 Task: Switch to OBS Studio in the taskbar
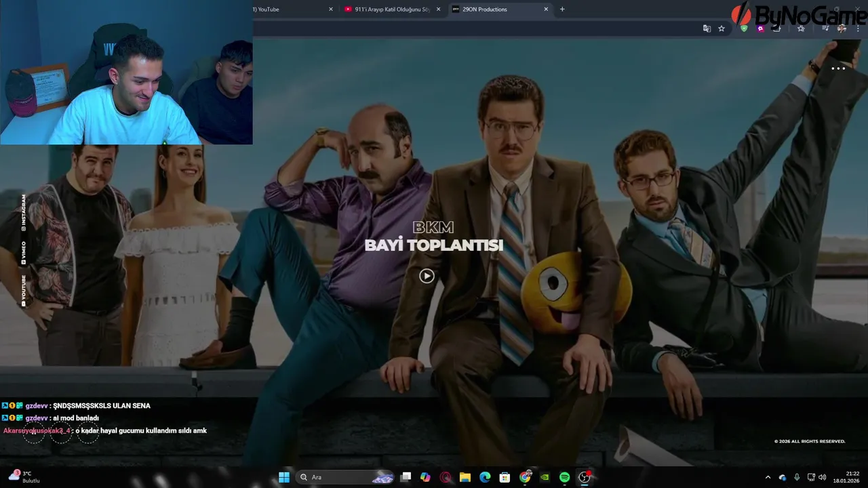coord(585,477)
